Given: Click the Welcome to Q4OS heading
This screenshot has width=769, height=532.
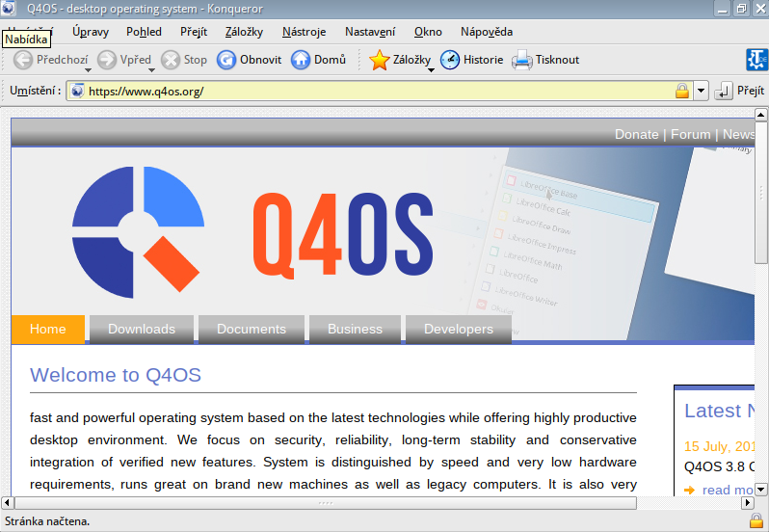Looking at the screenshot, I should pyautogui.click(x=116, y=375).
